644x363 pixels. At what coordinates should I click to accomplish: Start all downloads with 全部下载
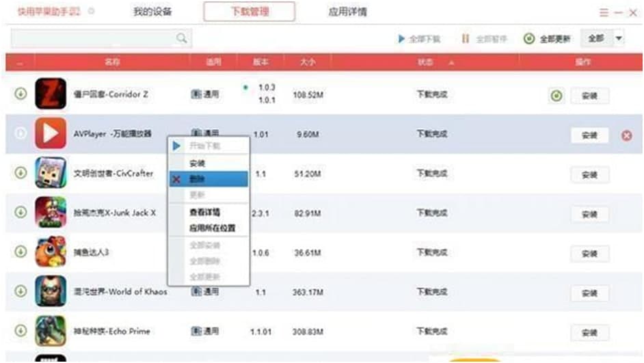click(x=419, y=39)
